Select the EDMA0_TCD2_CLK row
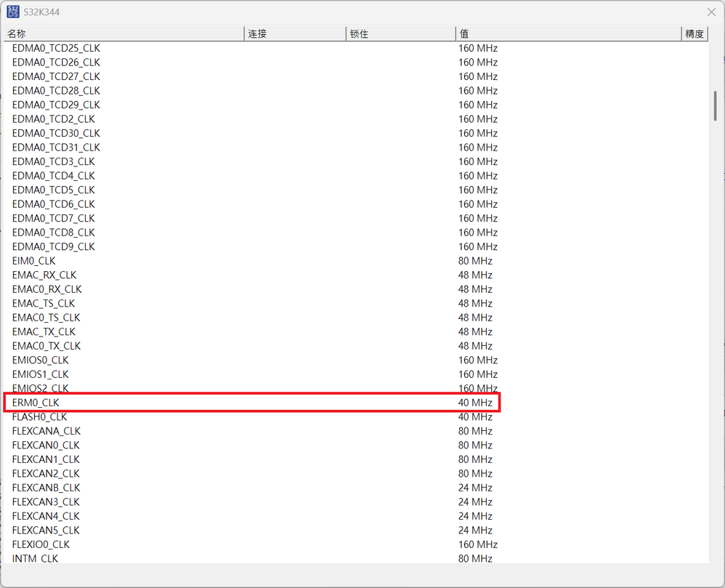This screenshot has width=725, height=588. pyautogui.click(x=356, y=119)
